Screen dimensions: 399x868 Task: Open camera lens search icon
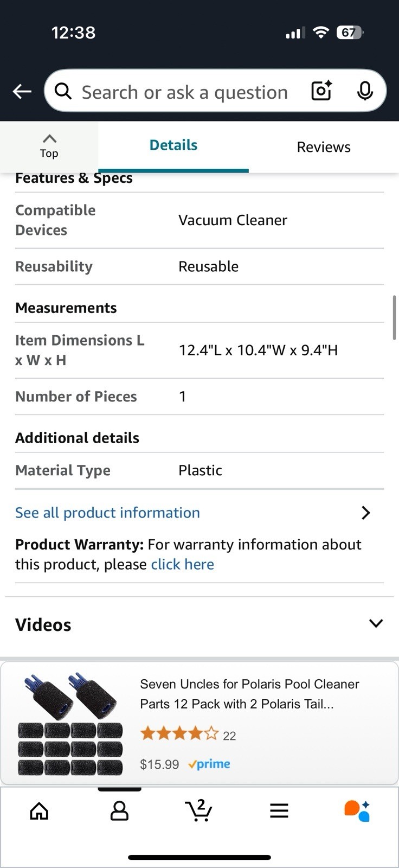[x=321, y=91]
